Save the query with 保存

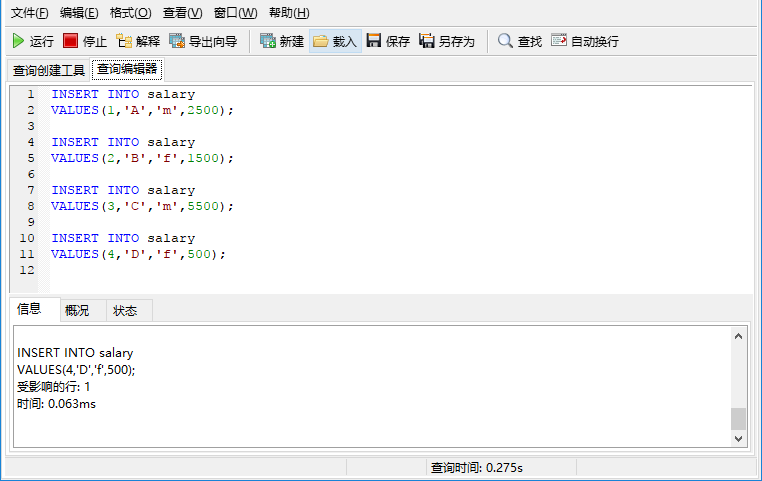point(388,41)
